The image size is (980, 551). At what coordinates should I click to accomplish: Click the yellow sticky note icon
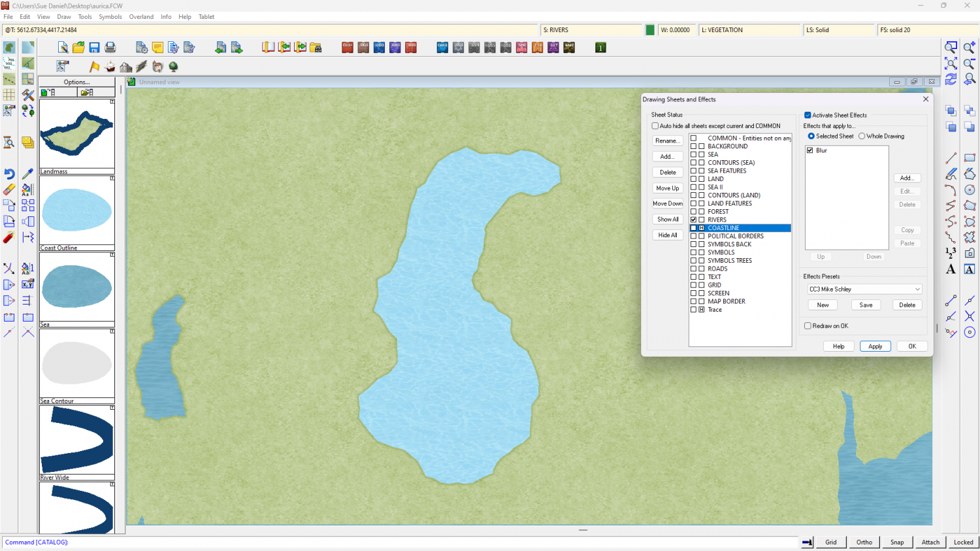pyautogui.click(x=157, y=47)
